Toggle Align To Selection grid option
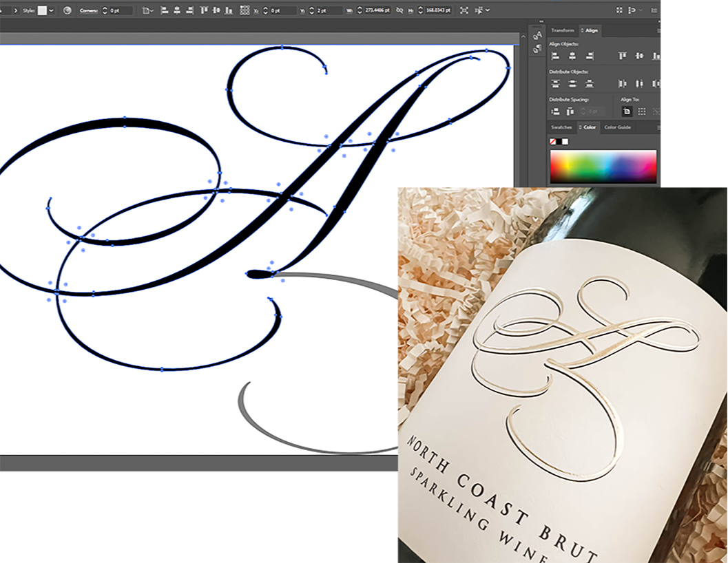Viewport: 728px width, 563px height. 642,111
